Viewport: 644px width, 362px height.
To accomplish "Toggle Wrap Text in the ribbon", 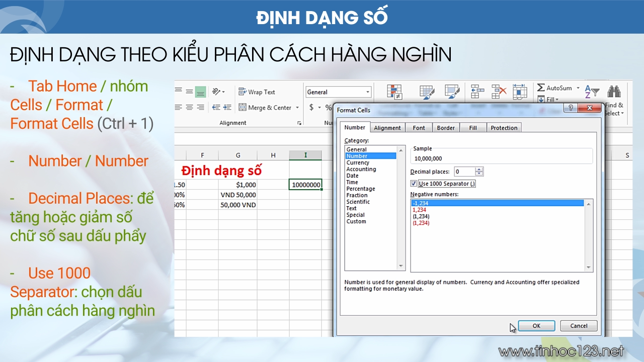I will pyautogui.click(x=257, y=92).
